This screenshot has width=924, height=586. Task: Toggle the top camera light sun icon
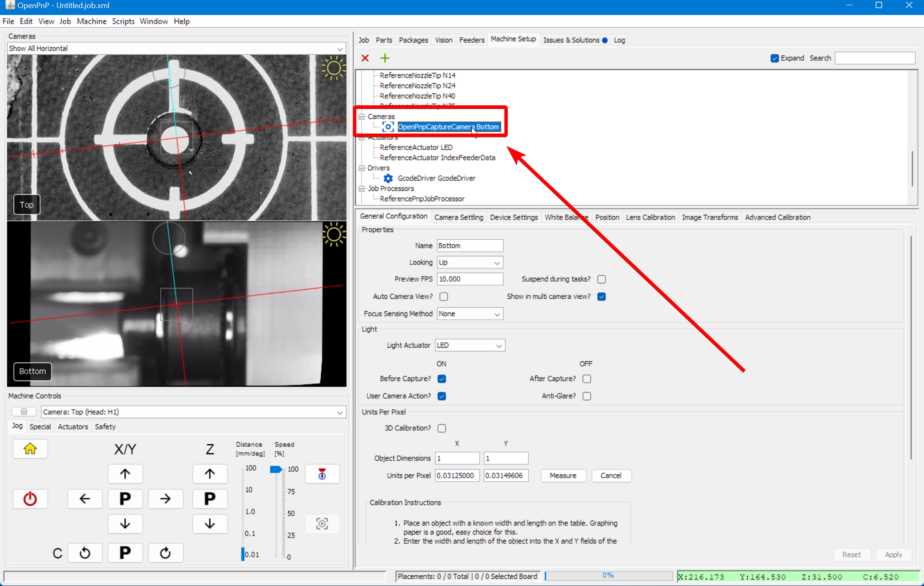(x=333, y=68)
